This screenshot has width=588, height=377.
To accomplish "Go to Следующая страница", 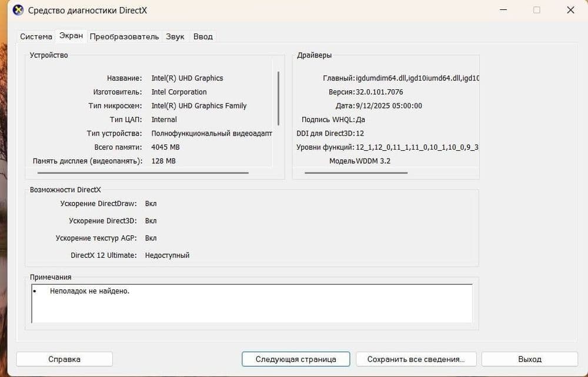I will [296, 359].
